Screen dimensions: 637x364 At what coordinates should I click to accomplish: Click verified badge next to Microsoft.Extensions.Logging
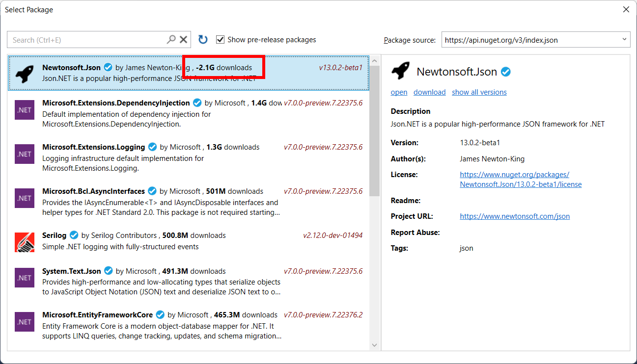[x=153, y=147]
